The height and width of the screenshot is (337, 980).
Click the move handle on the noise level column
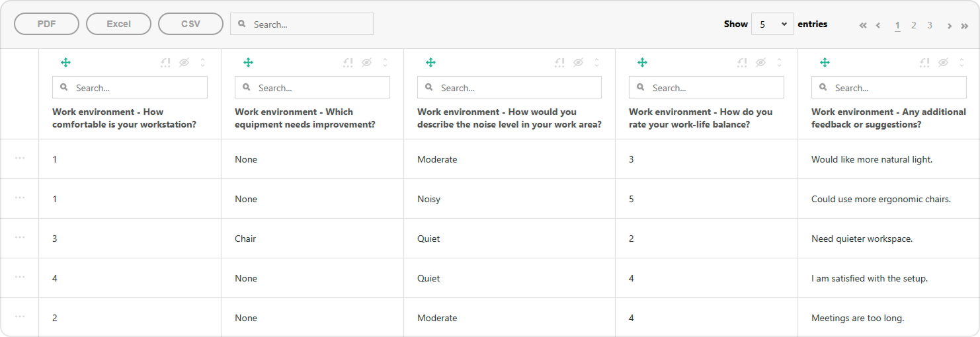tap(430, 63)
